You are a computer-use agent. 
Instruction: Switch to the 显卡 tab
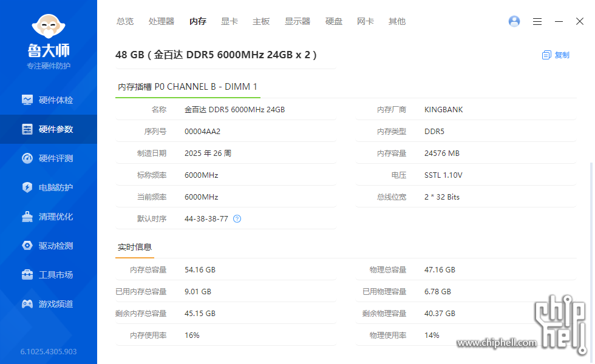pos(229,21)
